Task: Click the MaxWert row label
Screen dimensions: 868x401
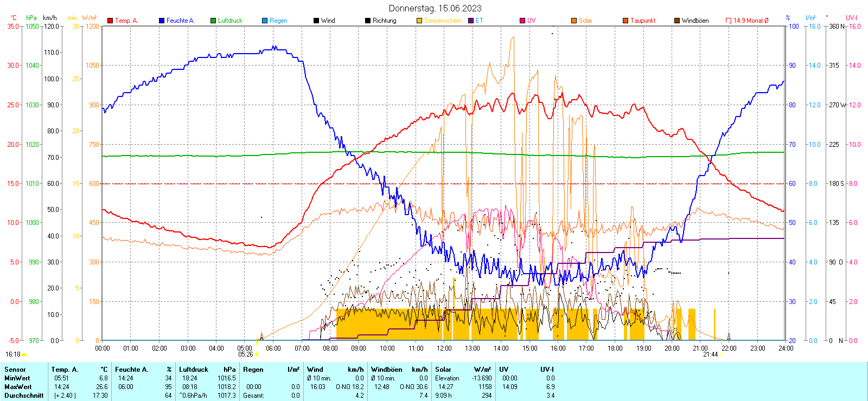Action: [18, 387]
